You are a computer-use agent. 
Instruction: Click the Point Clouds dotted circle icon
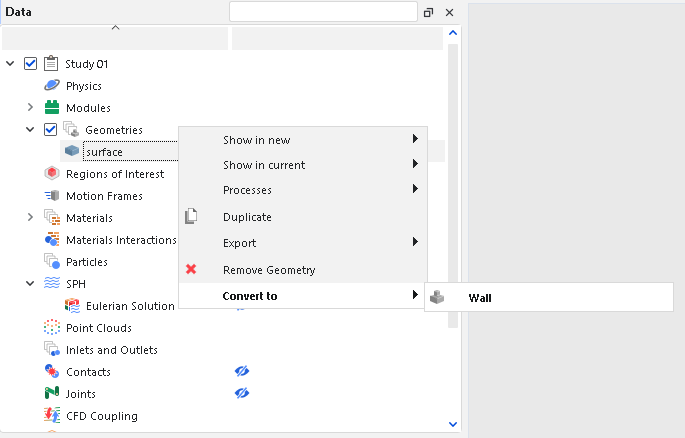[x=52, y=328]
